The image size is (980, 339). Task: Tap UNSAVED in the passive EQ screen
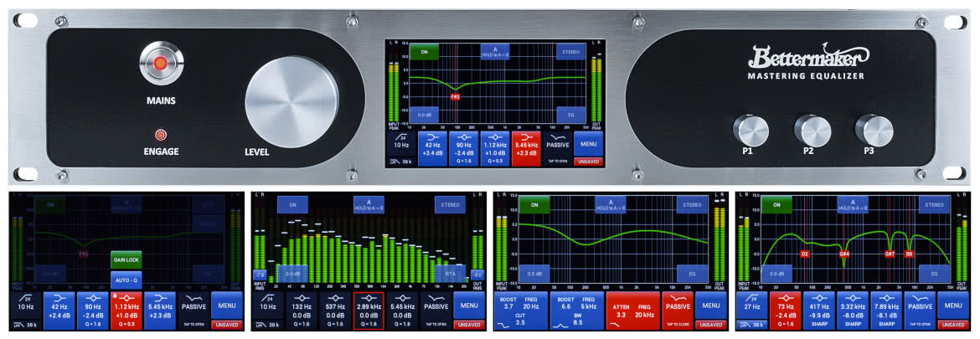tap(711, 325)
